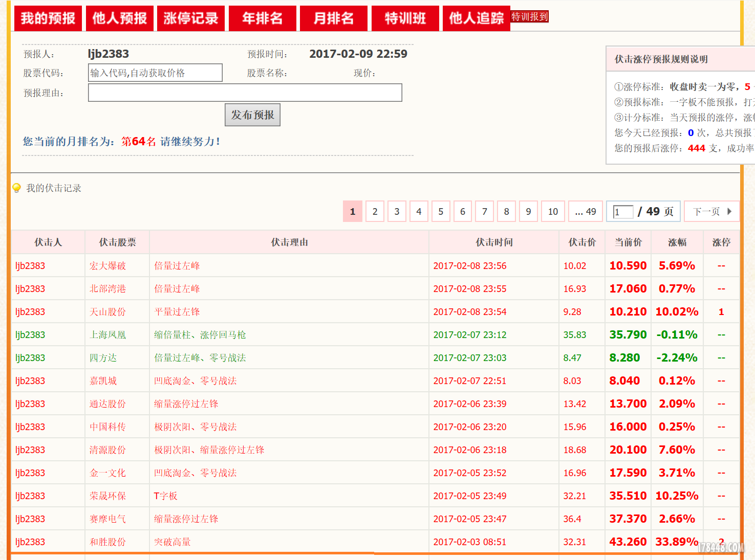Click the 我的伏击记录 heading
755x560 pixels.
tap(54, 188)
